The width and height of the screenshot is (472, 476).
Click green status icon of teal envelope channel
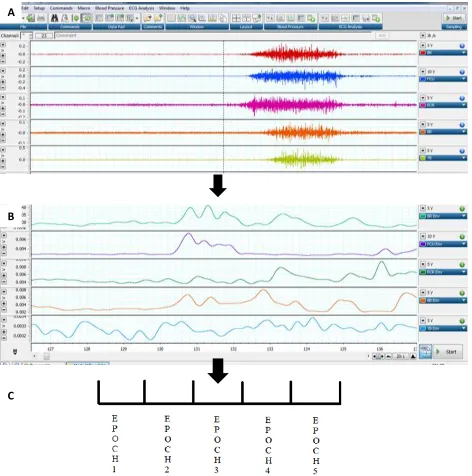tap(462, 209)
